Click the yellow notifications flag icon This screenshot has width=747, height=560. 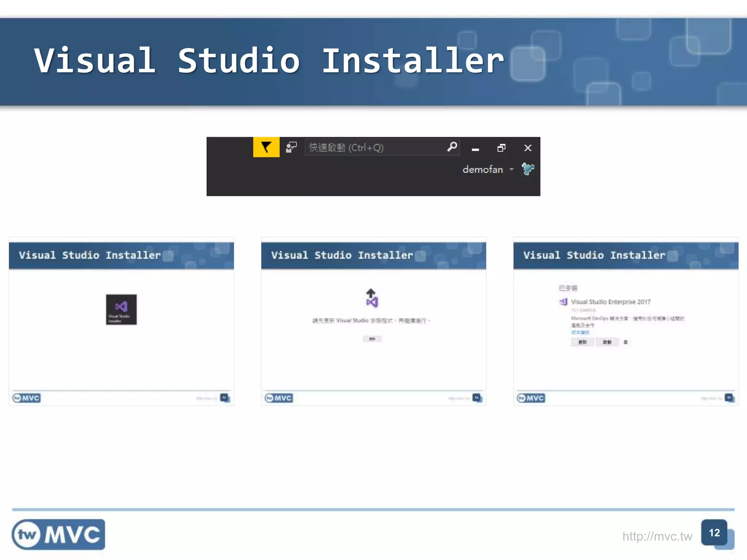(266, 147)
